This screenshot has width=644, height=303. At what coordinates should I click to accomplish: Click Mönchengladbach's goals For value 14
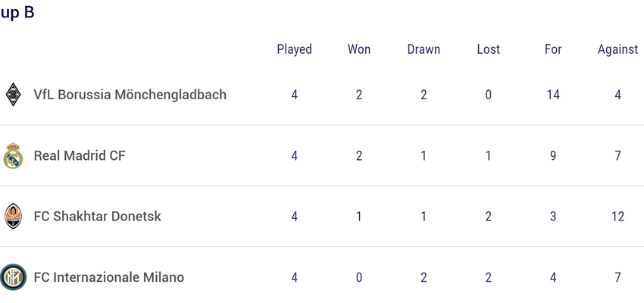(553, 95)
